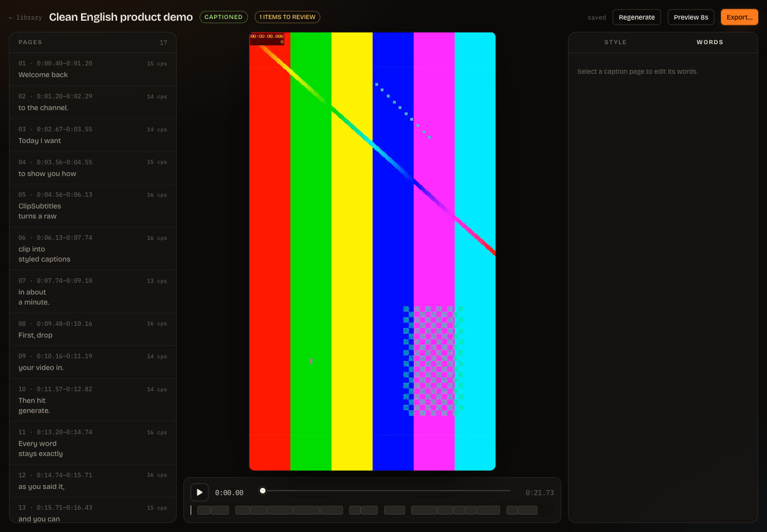The width and height of the screenshot is (767, 532).
Task: Select page 10 Then hit generate.
Action: pos(93,400)
